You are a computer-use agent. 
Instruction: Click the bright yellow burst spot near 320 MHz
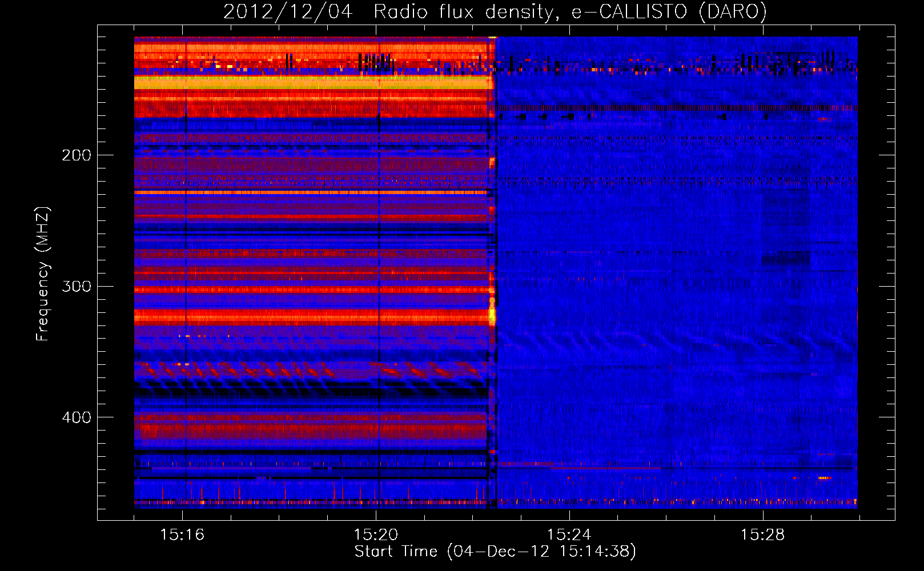tap(492, 313)
